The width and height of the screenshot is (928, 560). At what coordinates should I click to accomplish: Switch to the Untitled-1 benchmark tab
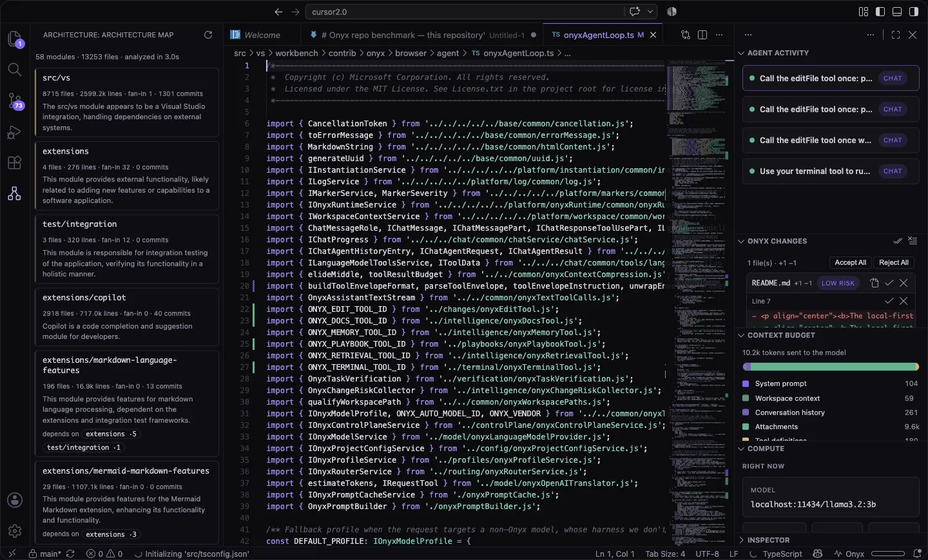pyautogui.click(x=422, y=35)
